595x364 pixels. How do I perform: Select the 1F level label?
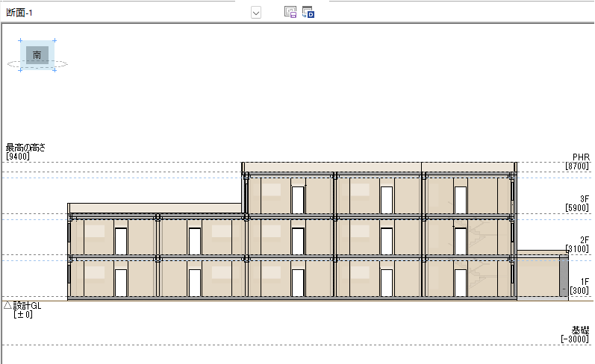click(x=585, y=281)
